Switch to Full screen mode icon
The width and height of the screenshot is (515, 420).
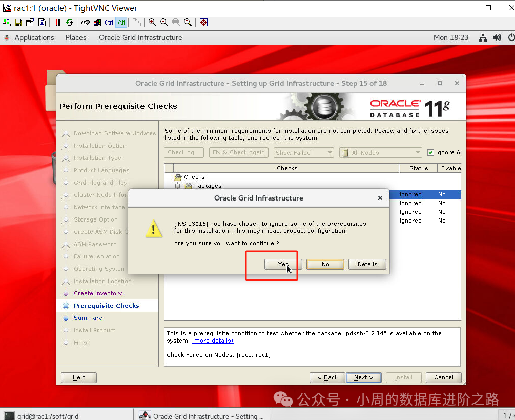point(203,23)
